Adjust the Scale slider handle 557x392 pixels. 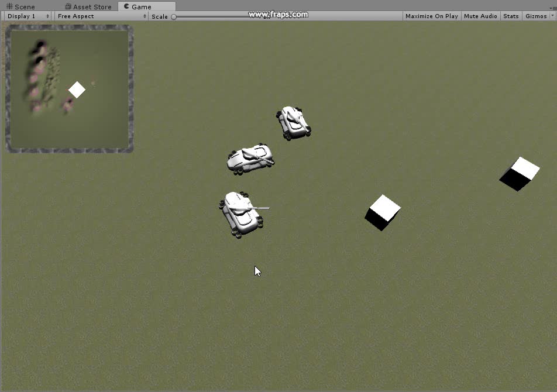coord(174,17)
